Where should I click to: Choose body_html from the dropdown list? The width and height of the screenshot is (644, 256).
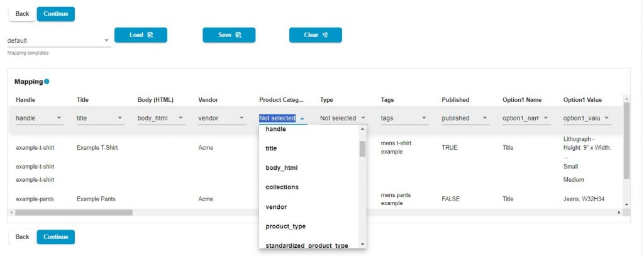click(309, 168)
